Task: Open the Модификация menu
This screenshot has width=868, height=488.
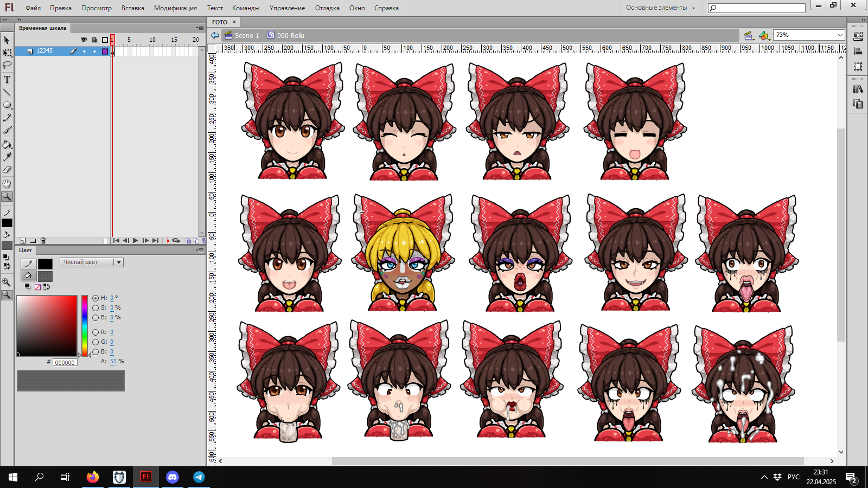Action: coord(175,8)
